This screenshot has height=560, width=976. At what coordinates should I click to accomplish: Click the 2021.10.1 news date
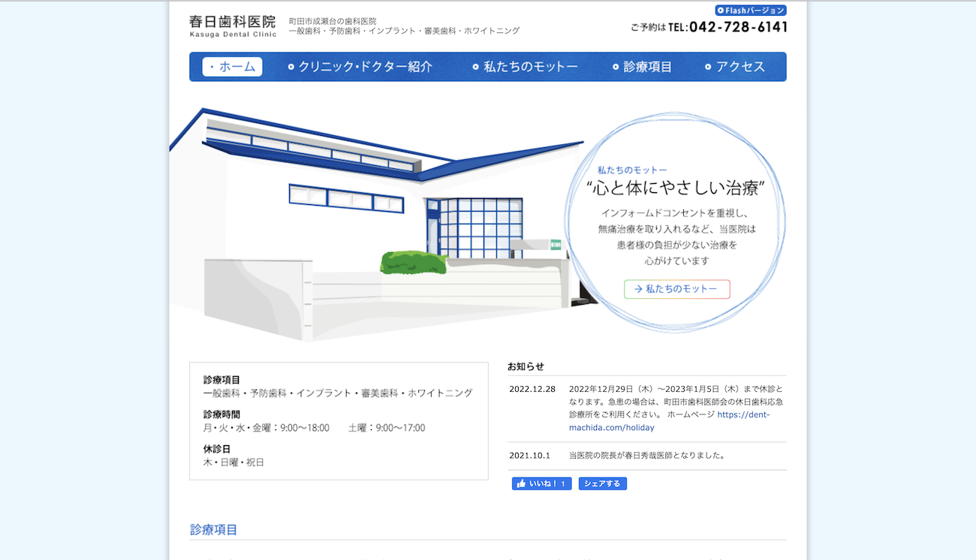pyautogui.click(x=529, y=455)
